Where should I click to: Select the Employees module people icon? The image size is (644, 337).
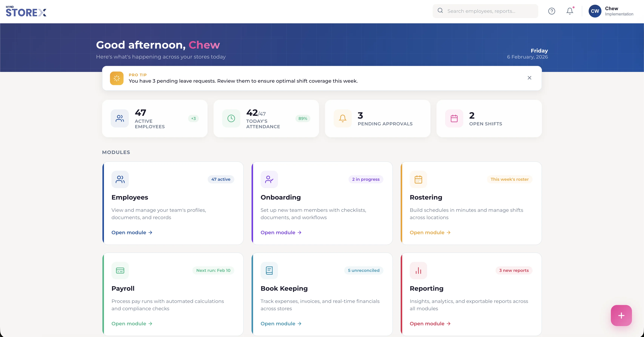pyautogui.click(x=120, y=179)
